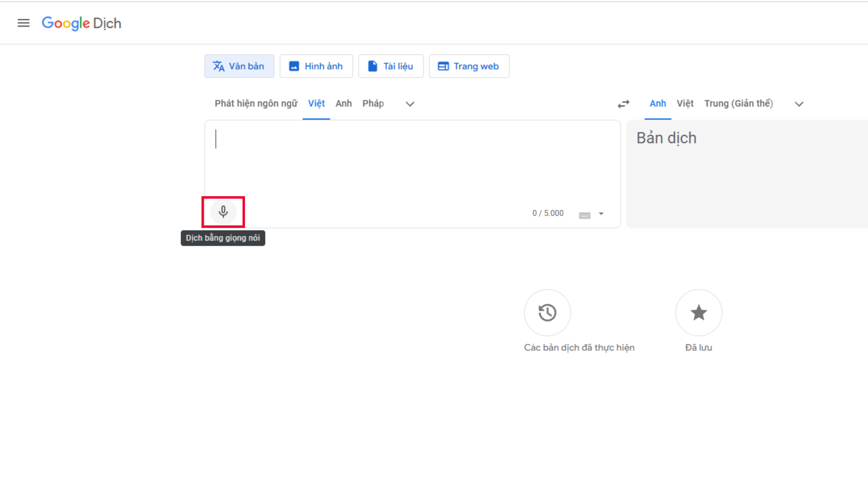Start voice translation with microphone
The image size is (868, 488).
[x=223, y=212]
